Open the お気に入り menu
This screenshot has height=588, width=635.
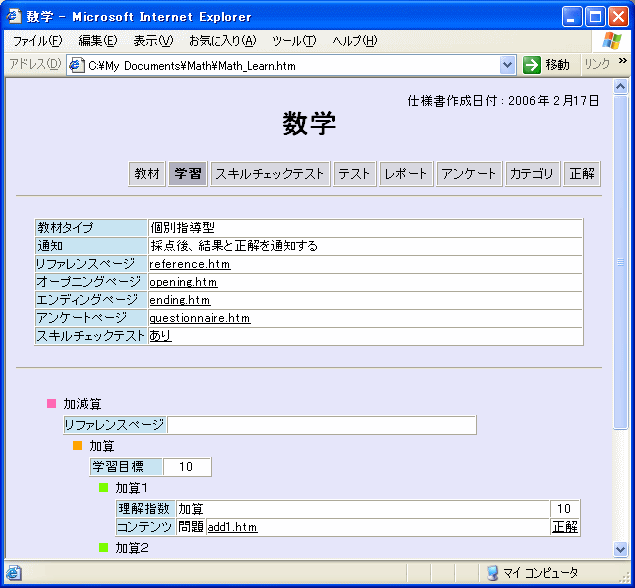pyautogui.click(x=222, y=40)
